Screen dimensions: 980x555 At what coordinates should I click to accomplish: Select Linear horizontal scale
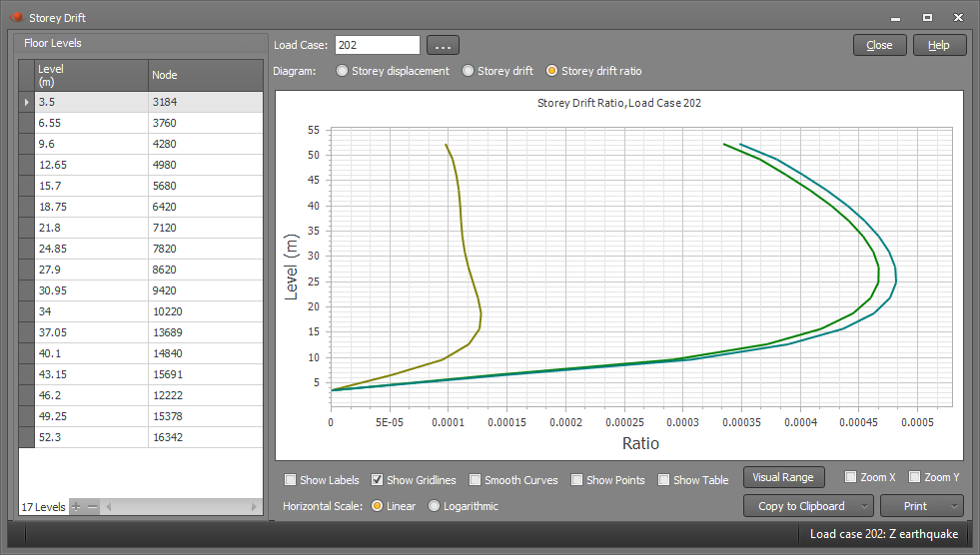(x=377, y=506)
